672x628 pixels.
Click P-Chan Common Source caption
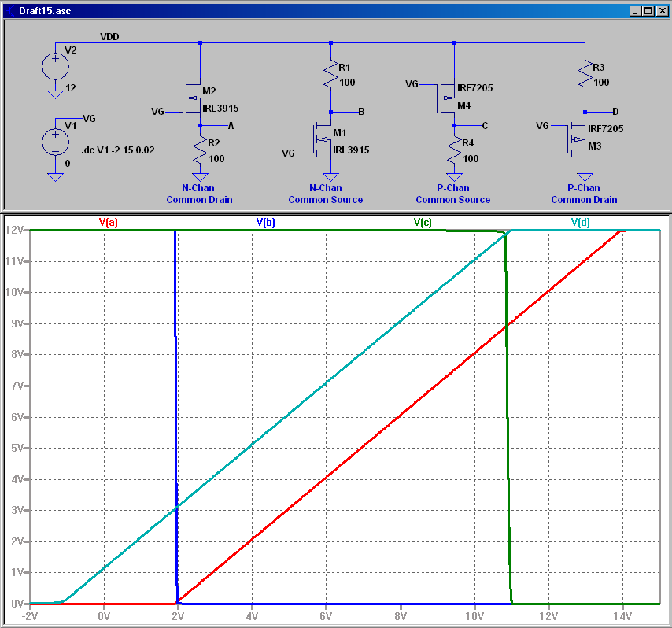coord(453,194)
